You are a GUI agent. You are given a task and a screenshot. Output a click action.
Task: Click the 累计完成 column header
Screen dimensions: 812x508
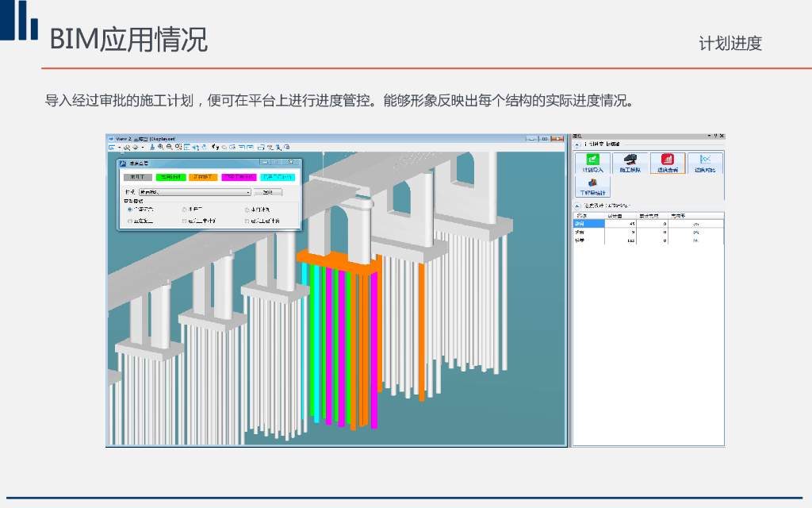652,216
